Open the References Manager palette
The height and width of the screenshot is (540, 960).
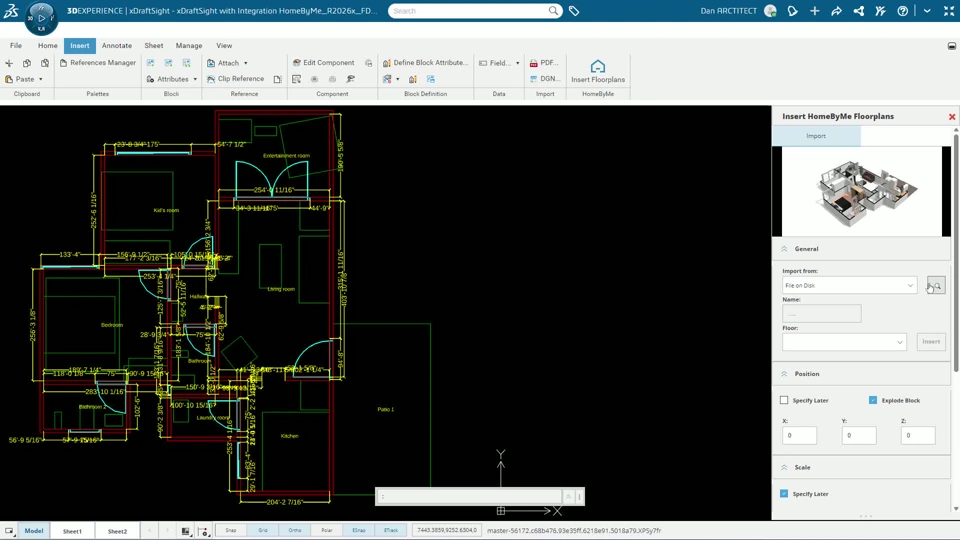pos(98,62)
